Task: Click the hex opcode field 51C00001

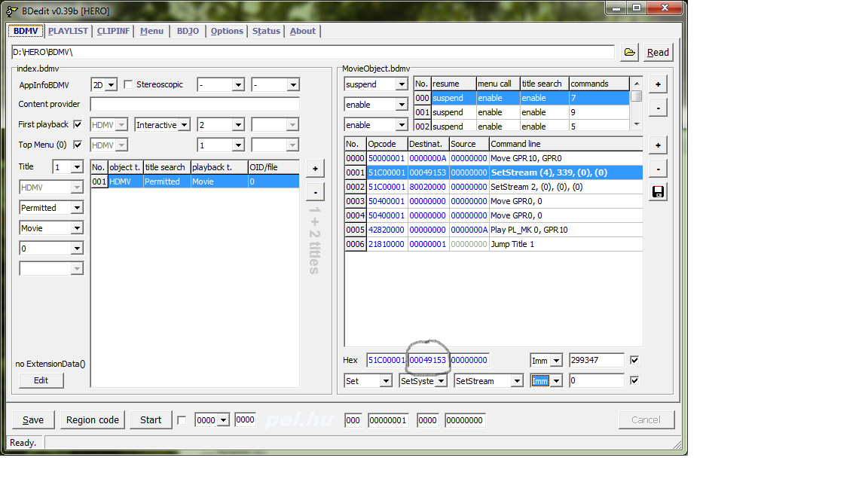Action: 387,360
